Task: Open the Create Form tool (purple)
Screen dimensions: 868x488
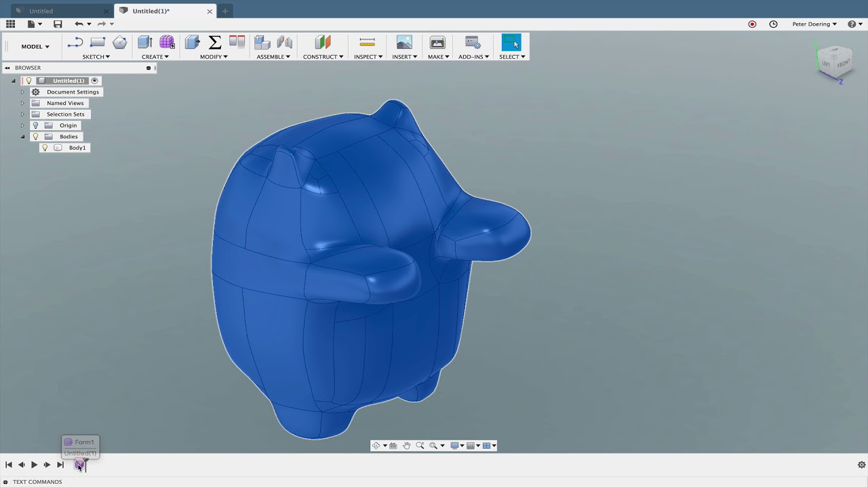Action: click(167, 42)
